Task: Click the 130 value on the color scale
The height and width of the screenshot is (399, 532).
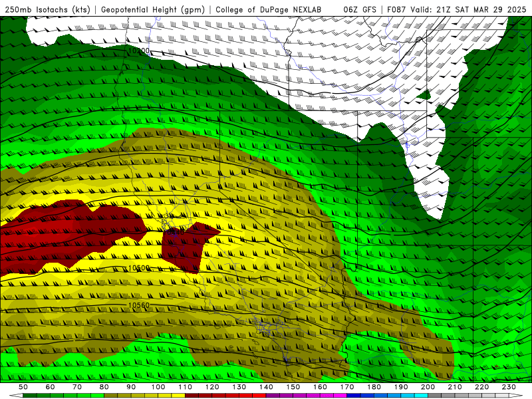Action: [239, 387]
